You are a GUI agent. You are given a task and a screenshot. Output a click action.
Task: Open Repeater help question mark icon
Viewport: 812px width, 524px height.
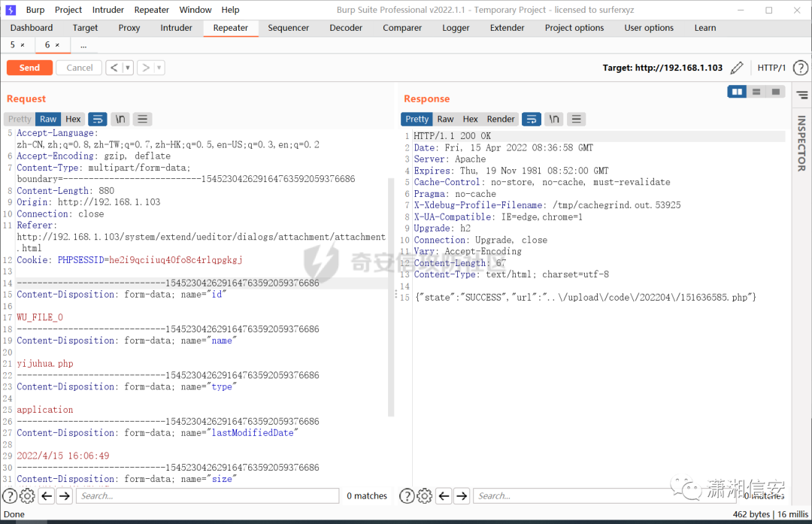(x=801, y=68)
